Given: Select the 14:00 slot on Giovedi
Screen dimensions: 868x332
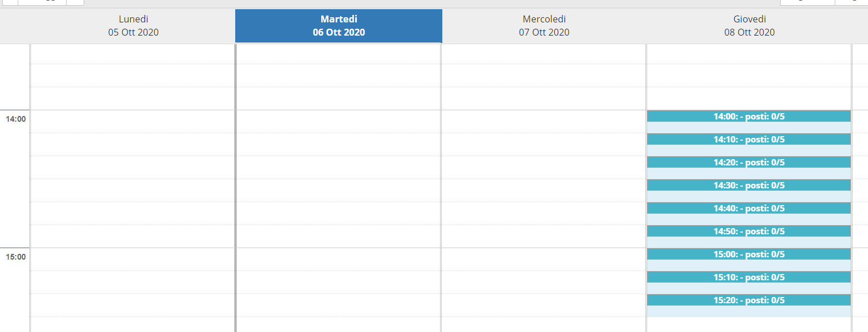Looking at the screenshot, I should pyautogui.click(x=749, y=116).
